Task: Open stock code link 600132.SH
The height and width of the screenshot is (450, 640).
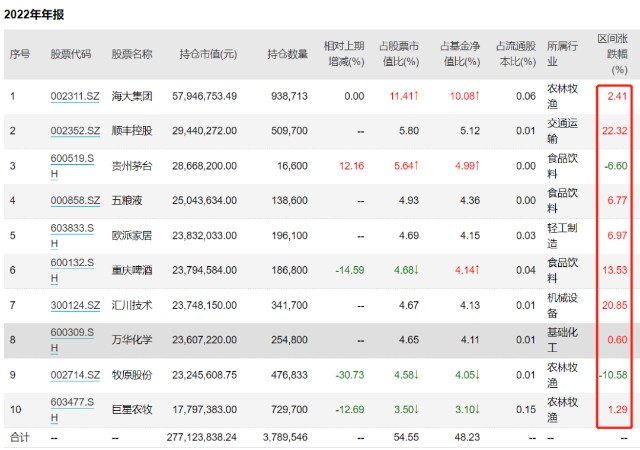Action: [x=72, y=270]
